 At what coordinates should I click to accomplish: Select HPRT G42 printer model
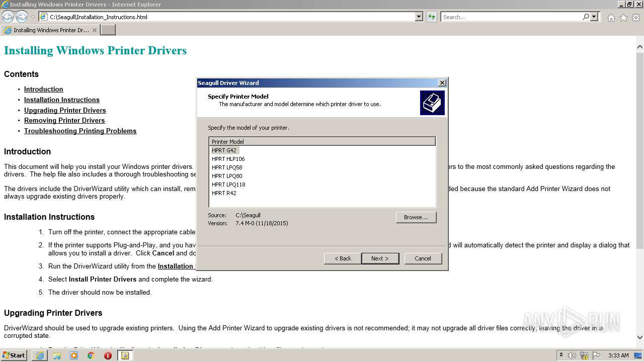224,150
